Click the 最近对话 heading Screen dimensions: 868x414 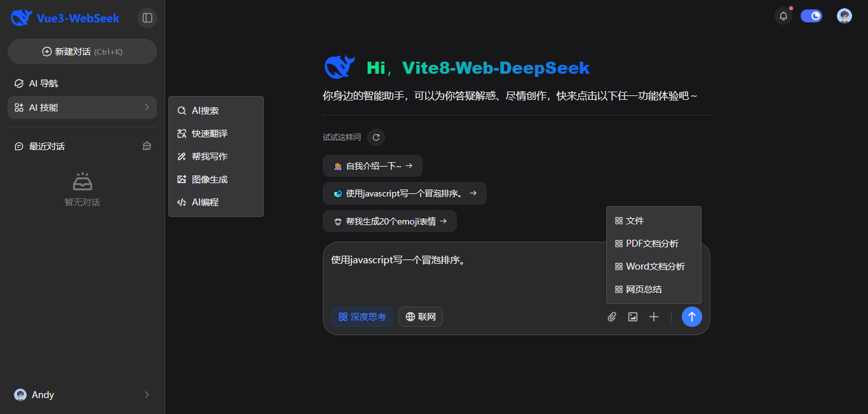tap(47, 146)
